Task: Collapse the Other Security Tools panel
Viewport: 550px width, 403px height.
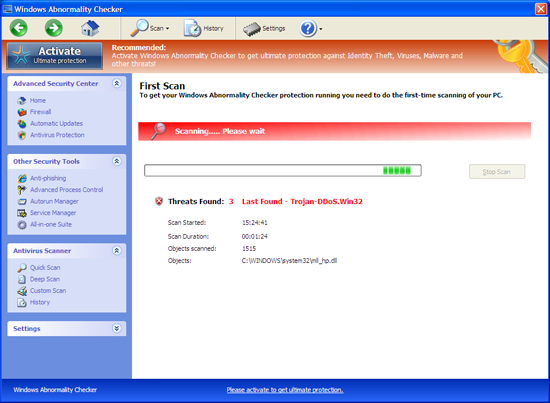Action: coord(116,161)
